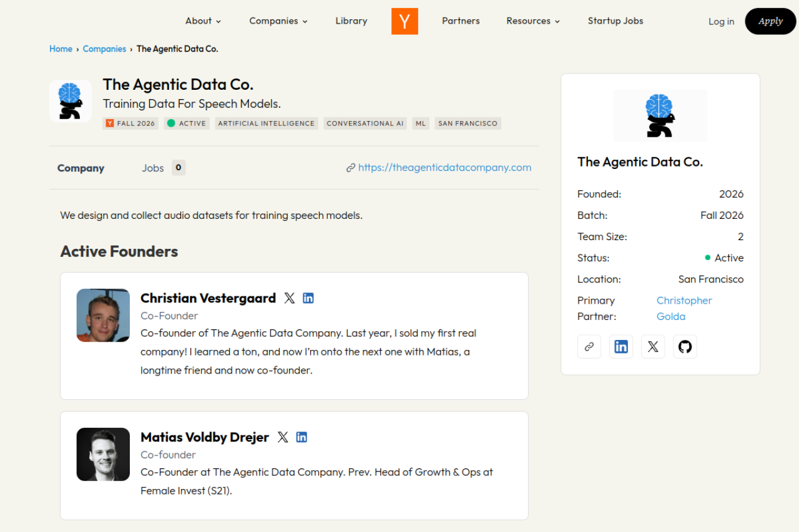Click the Conversational AI tag

[x=365, y=123]
